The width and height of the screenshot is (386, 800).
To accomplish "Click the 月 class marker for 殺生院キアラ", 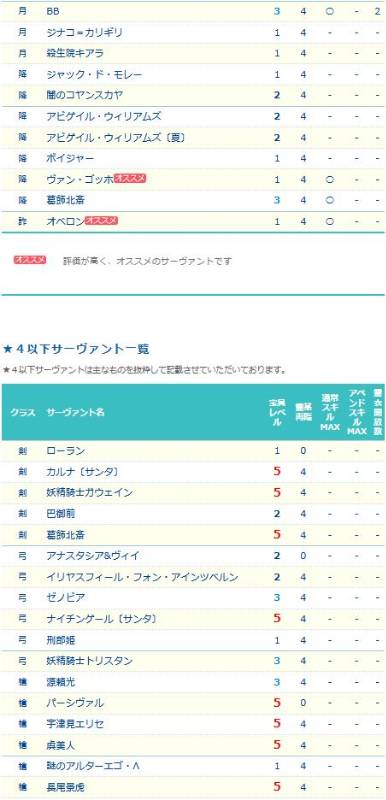I will click(22, 53).
